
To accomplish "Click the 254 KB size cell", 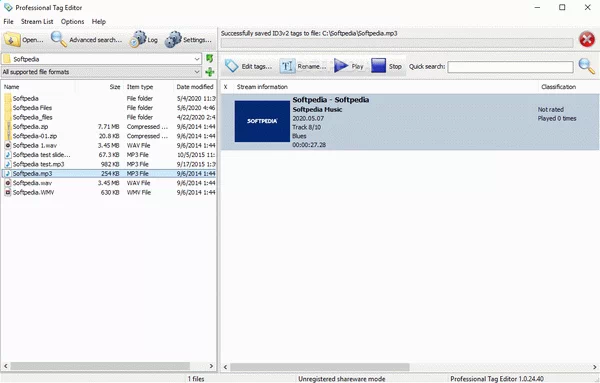I will pos(110,174).
